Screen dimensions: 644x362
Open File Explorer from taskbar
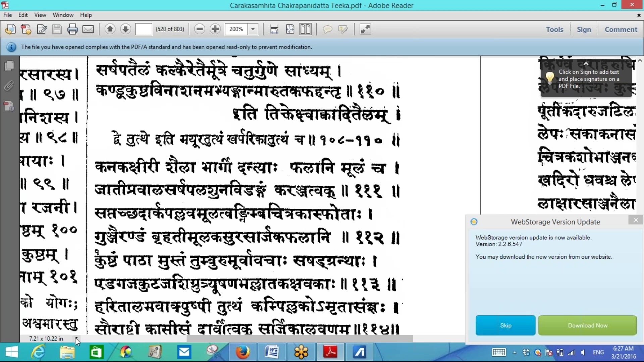point(67,352)
